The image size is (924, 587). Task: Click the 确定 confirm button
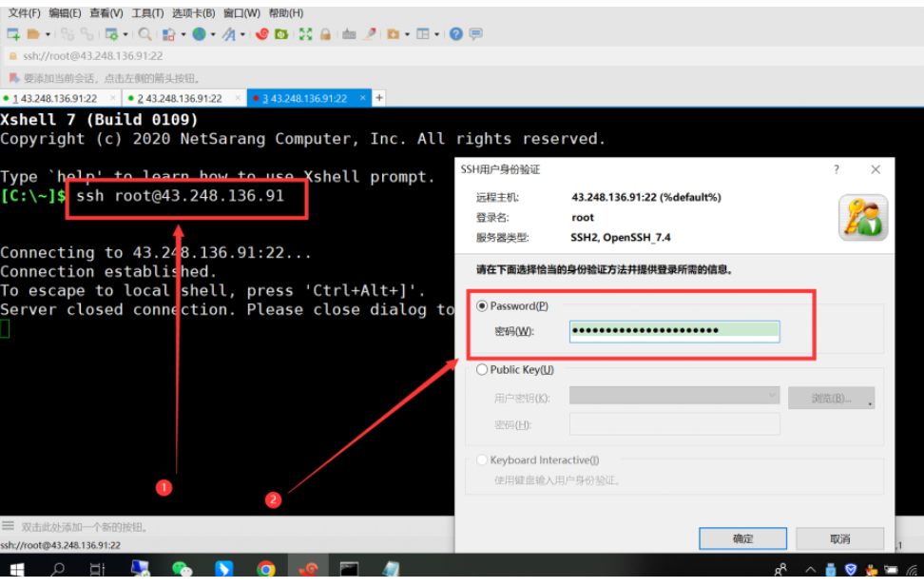(742, 538)
